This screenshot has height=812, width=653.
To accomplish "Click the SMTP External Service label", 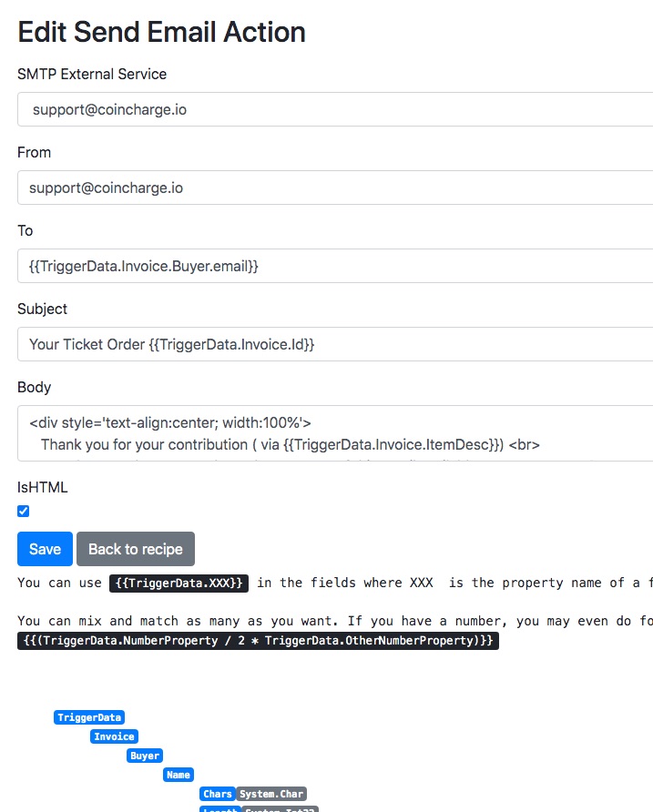I will (x=92, y=74).
